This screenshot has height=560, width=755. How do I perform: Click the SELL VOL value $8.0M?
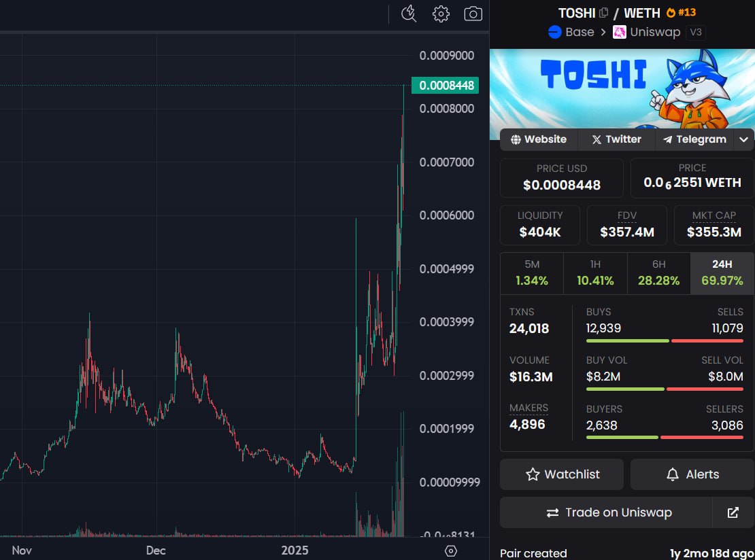(x=726, y=377)
